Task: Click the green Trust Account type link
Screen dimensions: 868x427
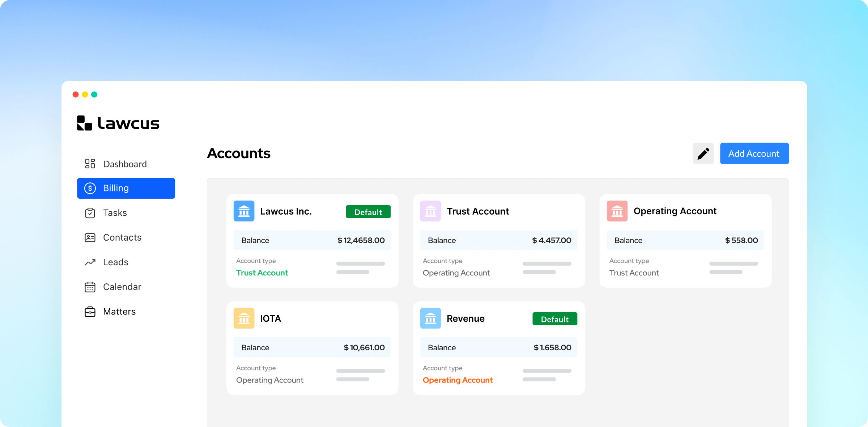Action: (x=262, y=273)
